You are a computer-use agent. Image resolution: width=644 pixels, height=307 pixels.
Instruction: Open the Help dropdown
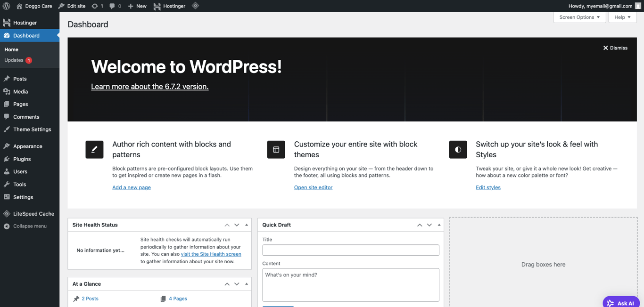pos(622,17)
